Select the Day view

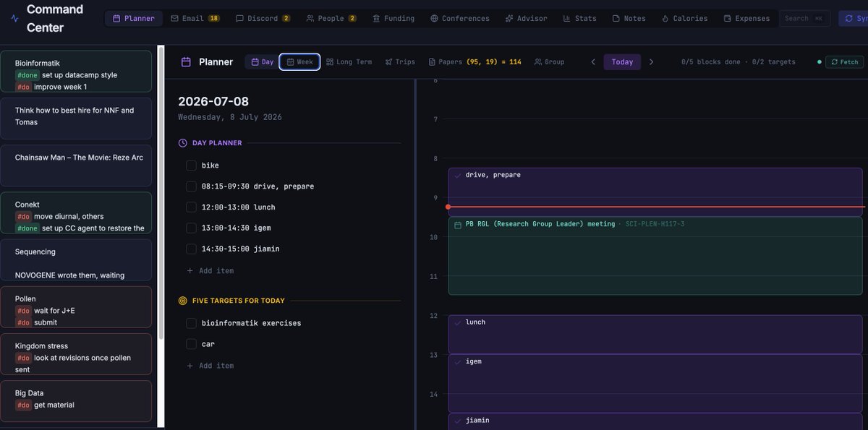click(262, 61)
